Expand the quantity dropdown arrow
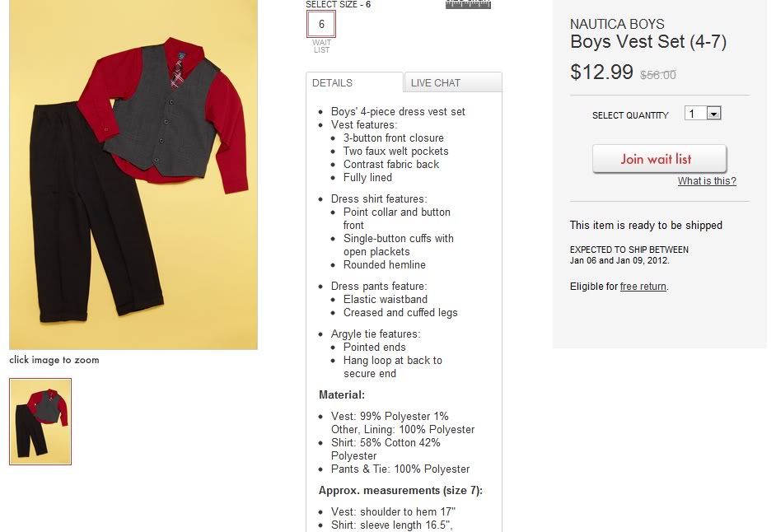This screenshot has height=532, width=776. 713,114
